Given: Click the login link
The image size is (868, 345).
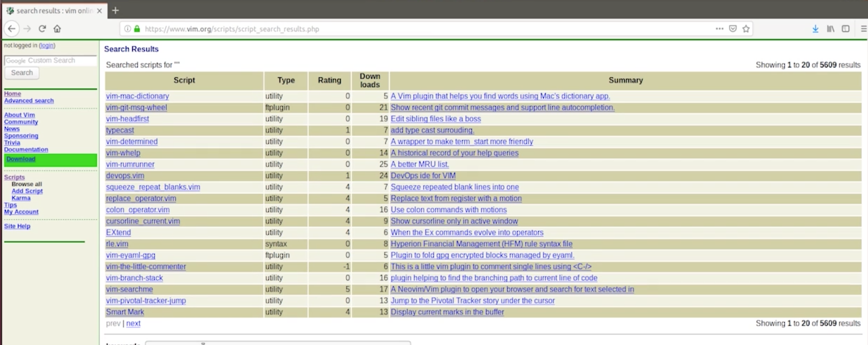Looking at the screenshot, I should click(x=47, y=45).
